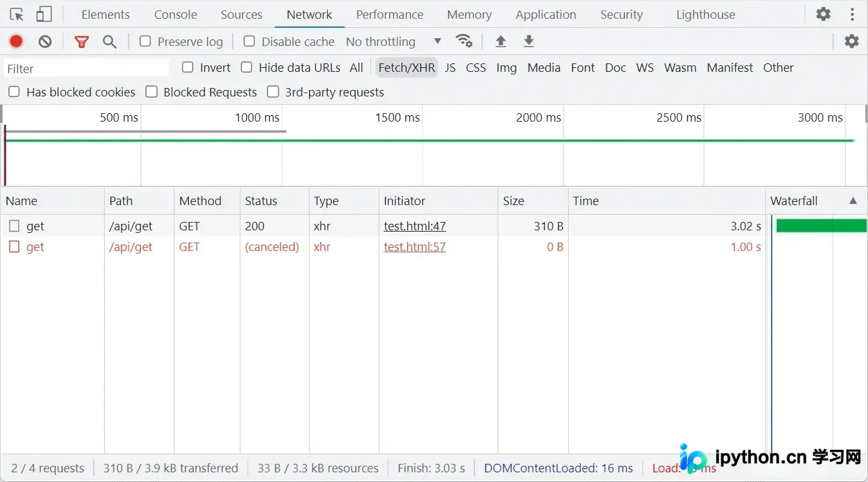The width and height of the screenshot is (868, 482).
Task: Activate the inspect element picker icon
Action: [x=17, y=14]
